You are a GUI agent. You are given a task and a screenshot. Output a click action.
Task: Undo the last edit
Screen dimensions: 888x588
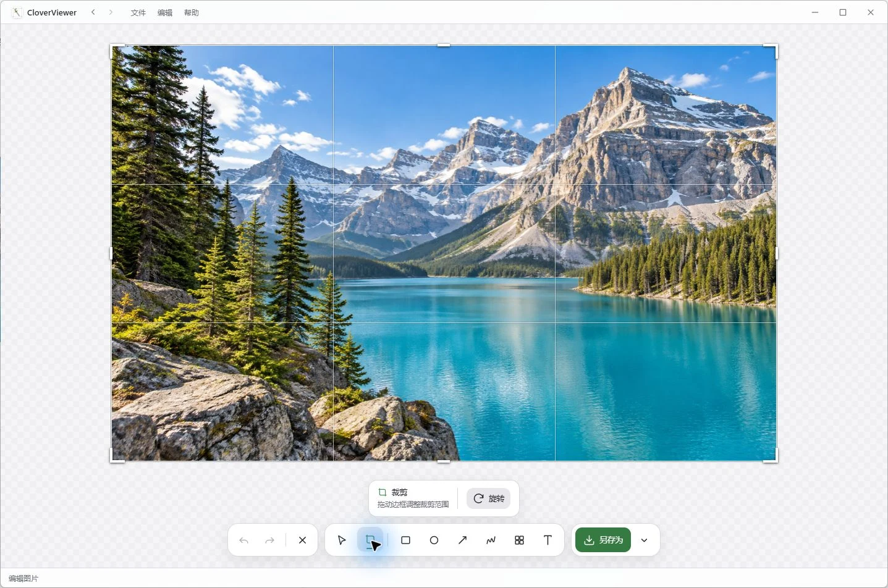coord(243,540)
